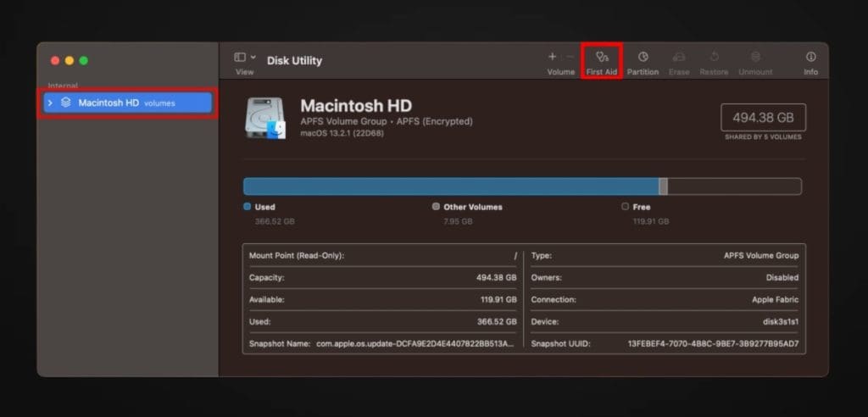This screenshot has height=417, width=868.
Task: Click the Used blue legend swatch
Action: 248,207
